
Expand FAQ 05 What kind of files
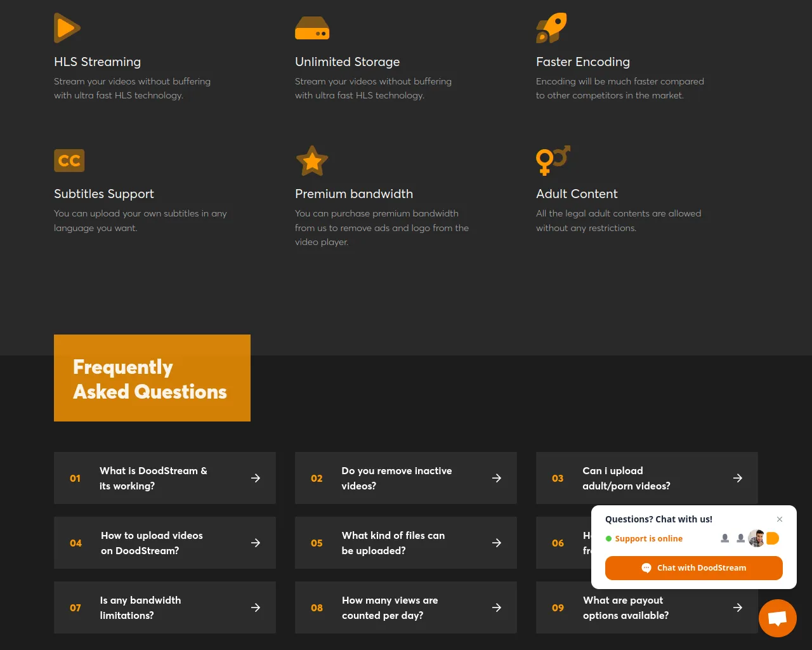(406, 543)
